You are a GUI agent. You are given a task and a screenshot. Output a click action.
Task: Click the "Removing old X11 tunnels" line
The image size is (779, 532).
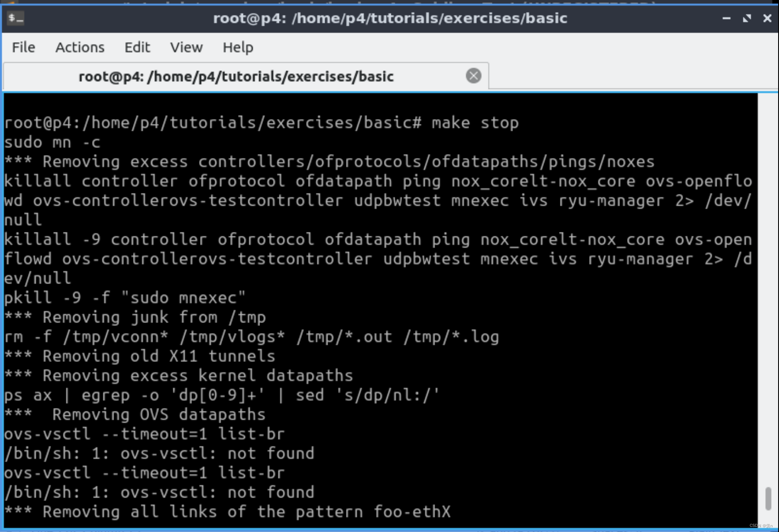pyautogui.click(x=158, y=356)
